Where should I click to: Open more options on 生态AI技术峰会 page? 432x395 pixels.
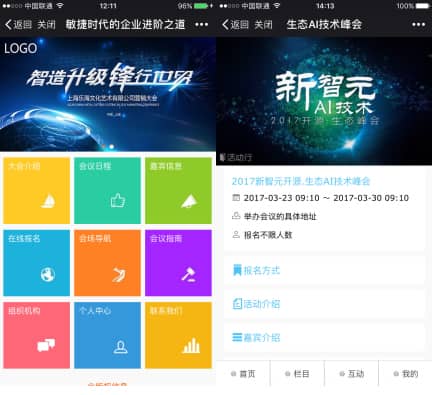[x=418, y=24]
